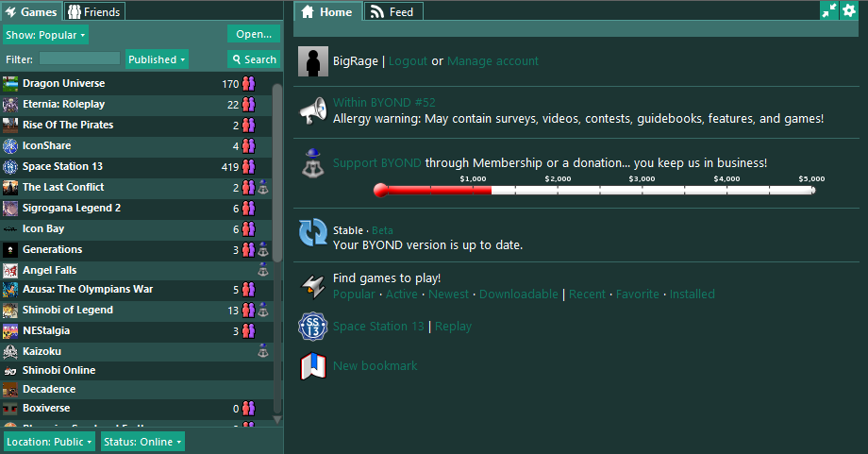Open the Status: Online dropdown
This screenshot has width=868, height=454.
pos(142,442)
